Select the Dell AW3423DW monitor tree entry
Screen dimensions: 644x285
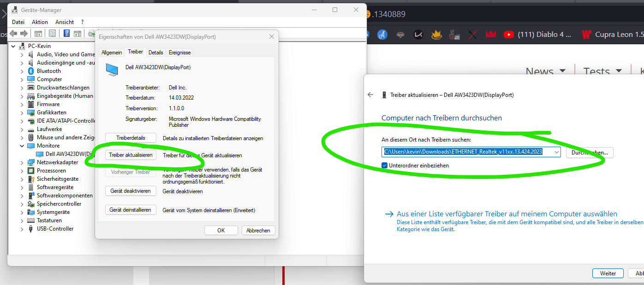(65, 154)
